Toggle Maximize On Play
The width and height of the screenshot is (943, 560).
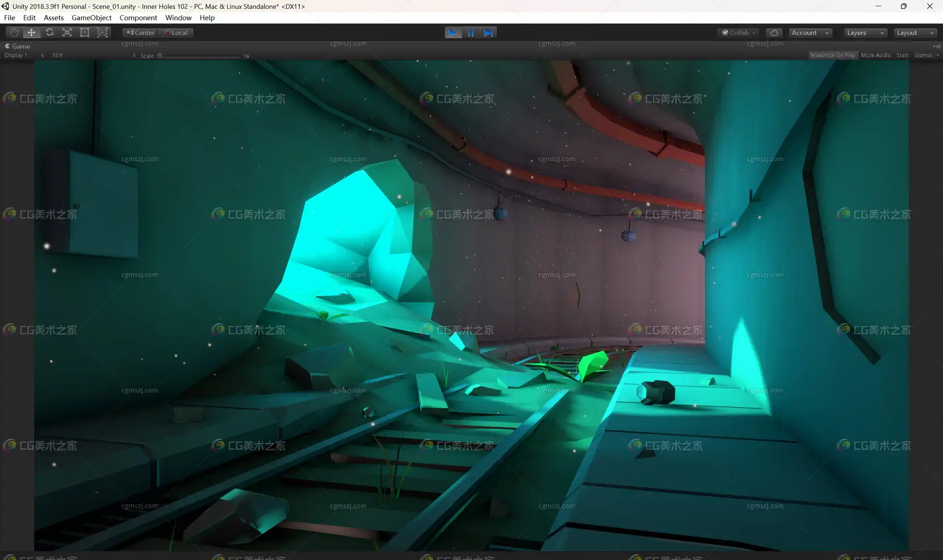(833, 55)
